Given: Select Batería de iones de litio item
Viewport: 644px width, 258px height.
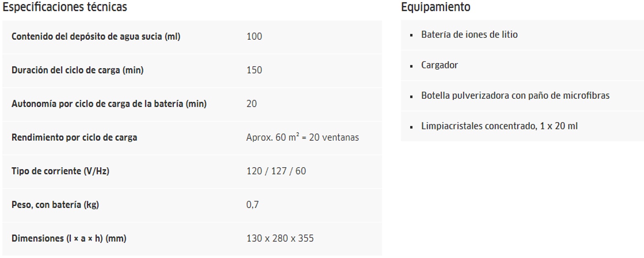Looking at the screenshot, I should coord(470,35).
